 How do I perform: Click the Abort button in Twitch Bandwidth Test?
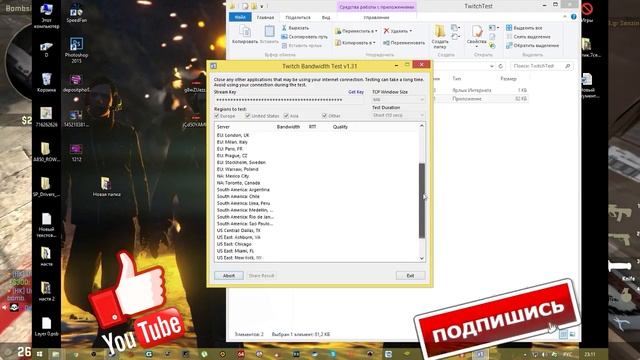coord(229,276)
